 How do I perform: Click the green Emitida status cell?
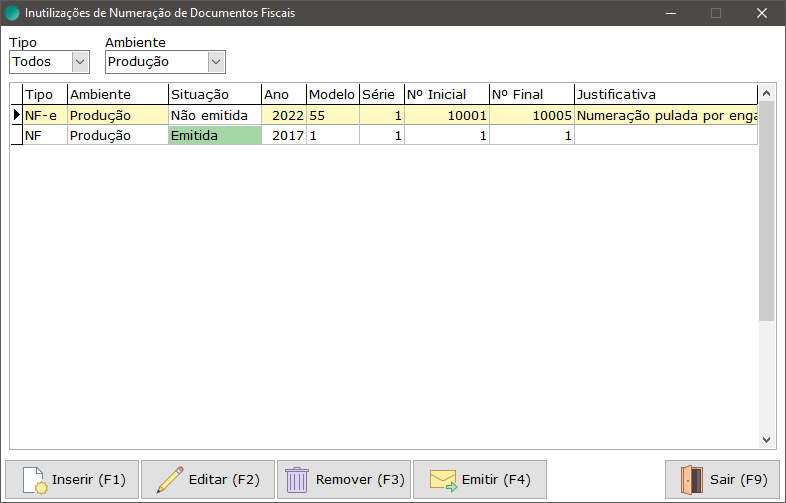214,135
